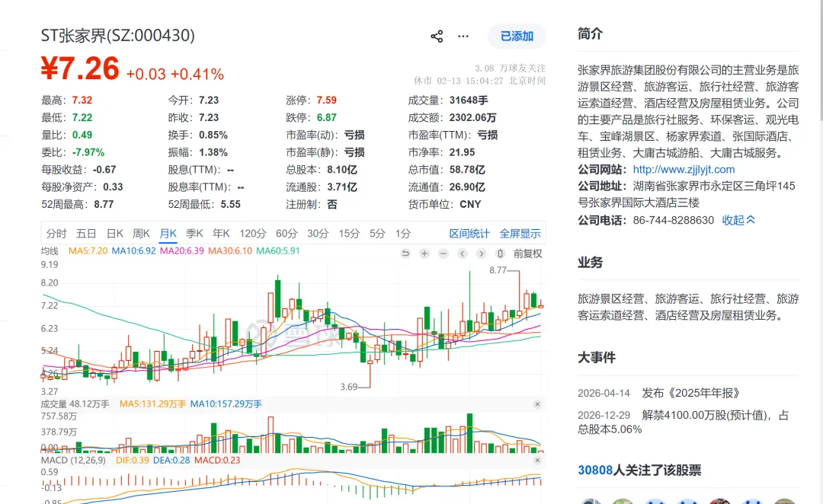Click the 2026-04-14 发布《2025年年报》 event

658,394
